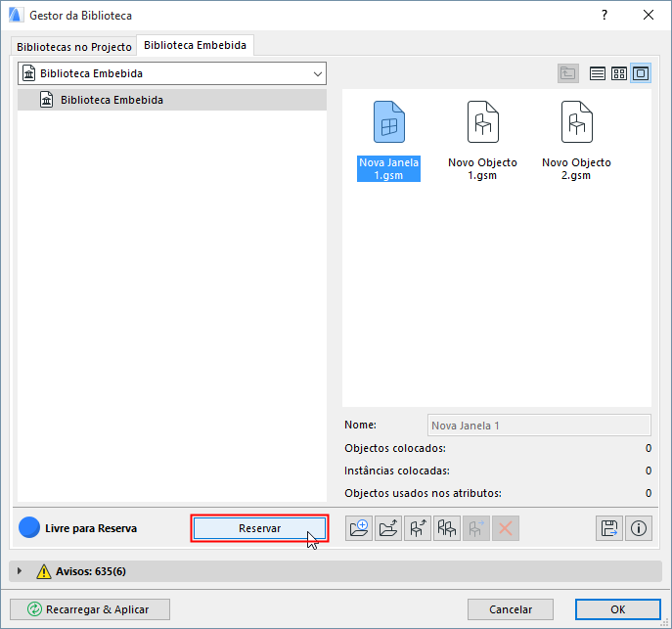Switch to large icons view
This screenshot has height=629, width=672.
[x=641, y=73]
